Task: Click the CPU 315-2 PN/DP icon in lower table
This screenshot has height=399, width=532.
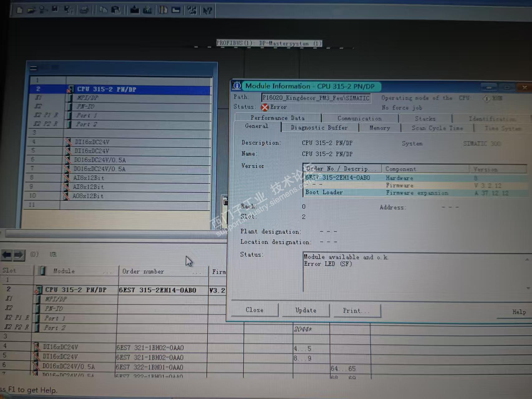Action: [x=39, y=290]
